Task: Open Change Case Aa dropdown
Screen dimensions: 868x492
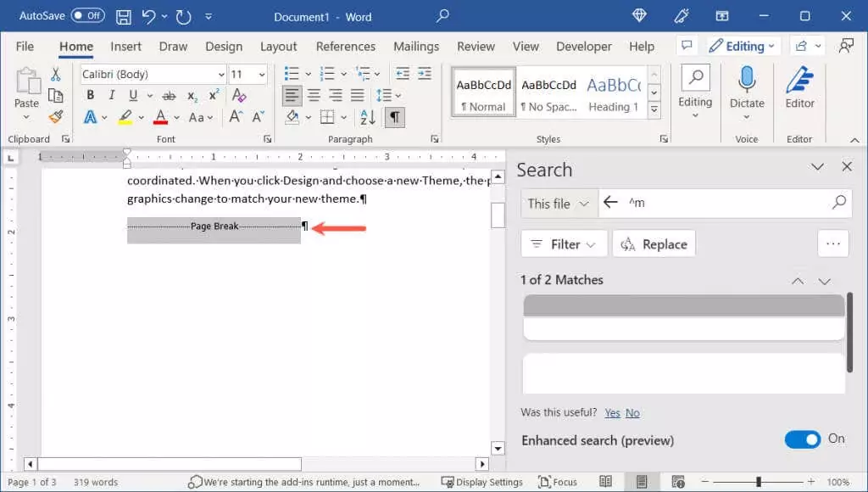Action: (200, 117)
